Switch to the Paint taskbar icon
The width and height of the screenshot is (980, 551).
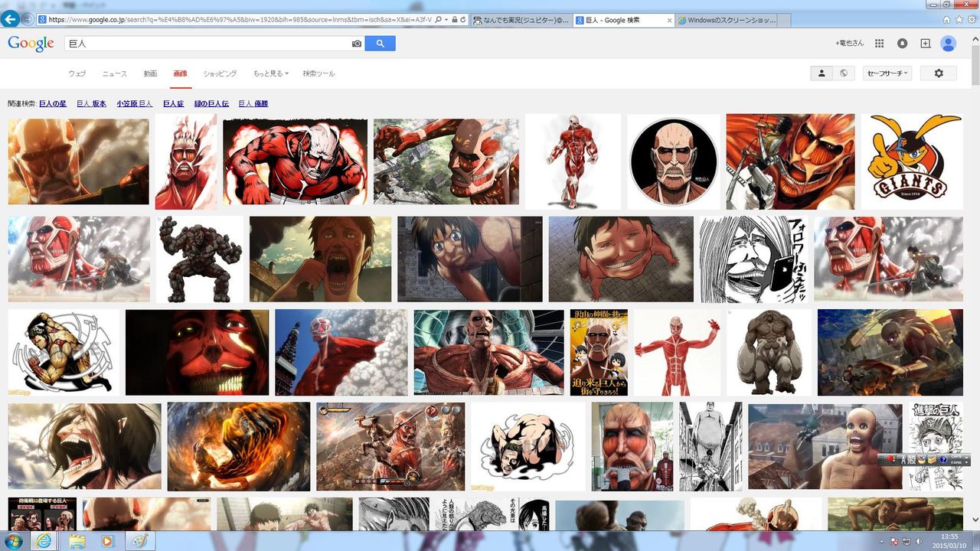click(139, 540)
